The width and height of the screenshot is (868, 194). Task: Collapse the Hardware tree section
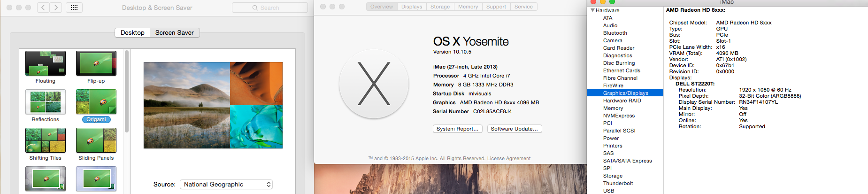(593, 10)
